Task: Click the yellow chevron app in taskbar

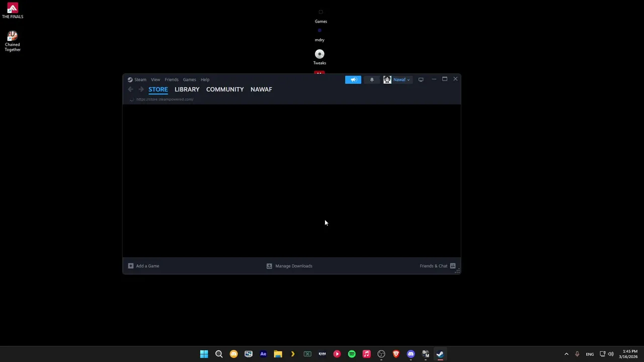Action: click(292, 354)
